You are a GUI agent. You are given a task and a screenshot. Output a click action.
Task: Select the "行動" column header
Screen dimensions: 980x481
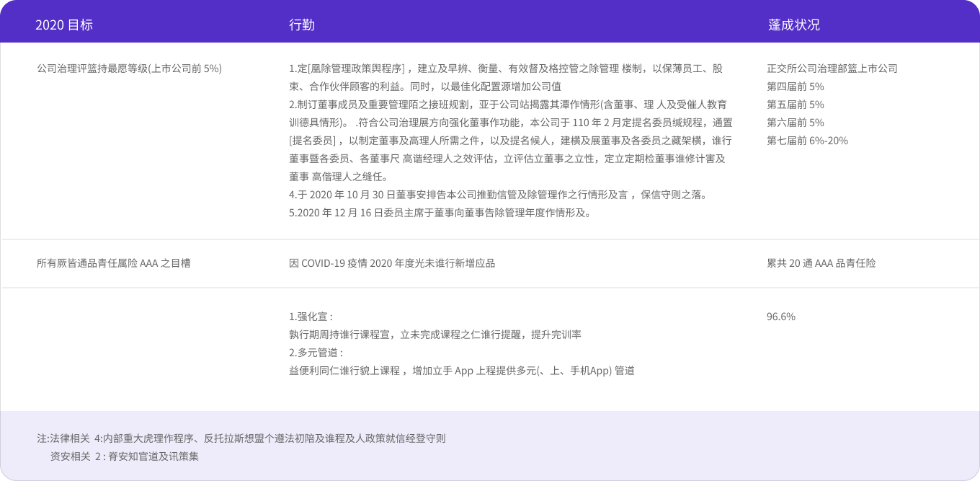tap(302, 25)
